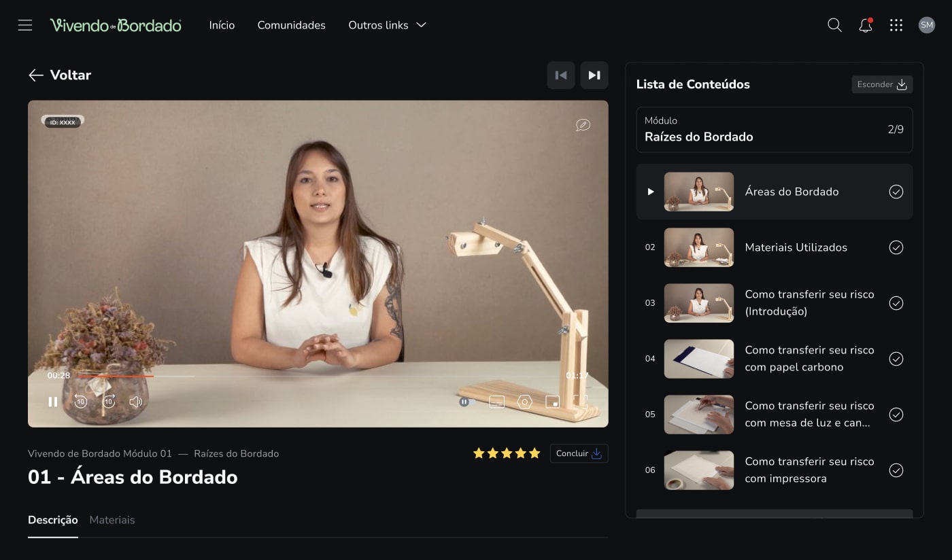The image size is (952, 560).
Task: Open the apps grid icon
Action: [896, 25]
